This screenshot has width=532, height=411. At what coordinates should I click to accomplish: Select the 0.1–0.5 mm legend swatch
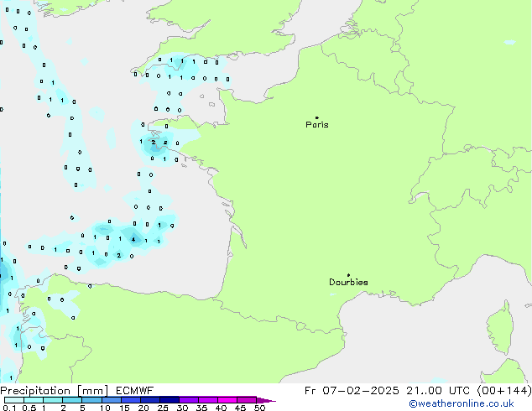14,400
